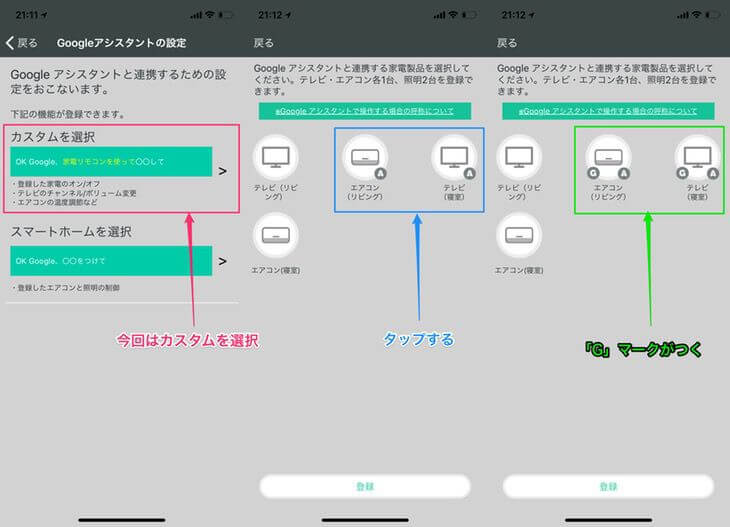Tap the G badge on テレビ(寝室), right screen

[x=682, y=174]
